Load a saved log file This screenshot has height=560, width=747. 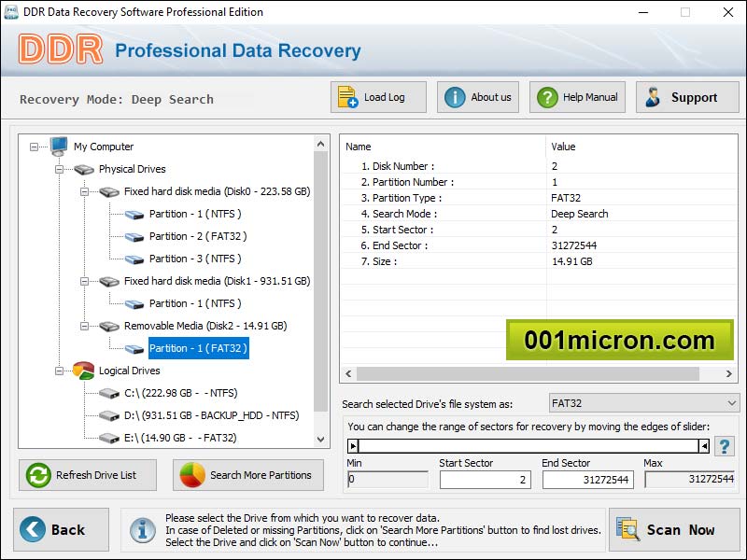(x=379, y=97)
